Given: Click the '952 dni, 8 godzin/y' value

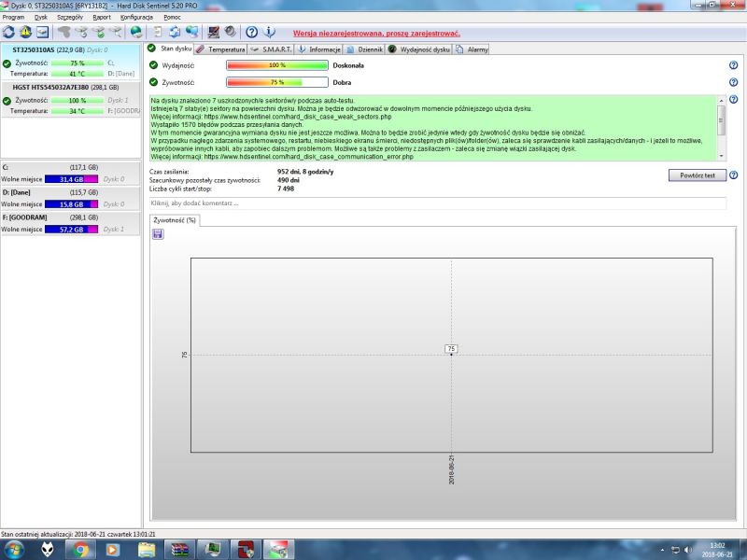Looking at the screenshot, I should (305, 172).
